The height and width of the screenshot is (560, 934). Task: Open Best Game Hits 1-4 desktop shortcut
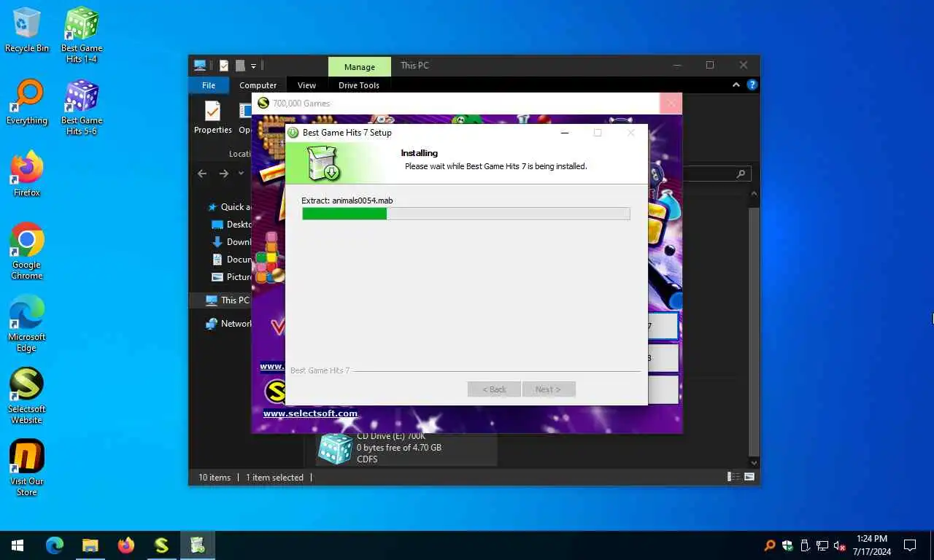click(x=82, y=35)
